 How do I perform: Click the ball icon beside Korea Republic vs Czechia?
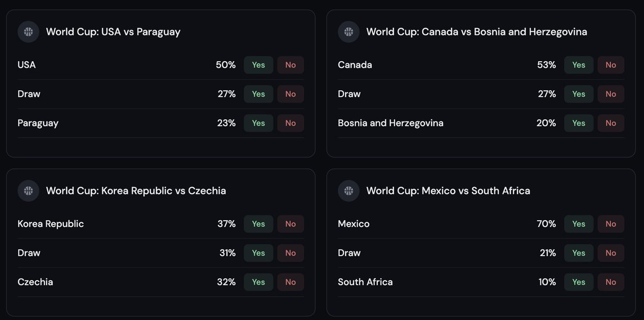coord(28,191)
